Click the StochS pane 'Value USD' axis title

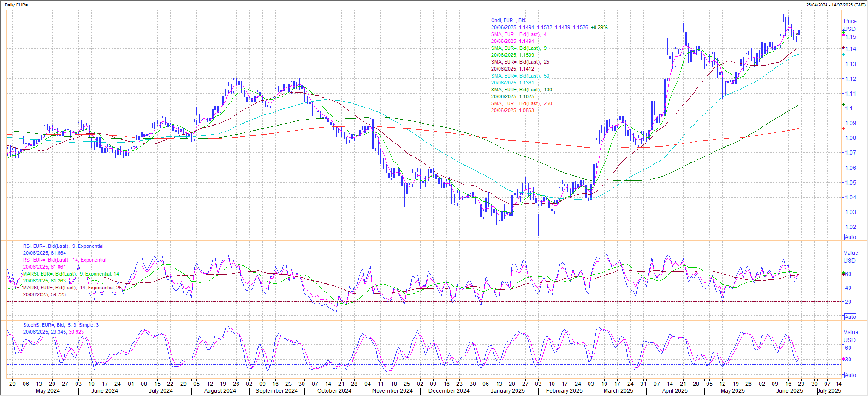pyautogui.click(x=850, y=336)
